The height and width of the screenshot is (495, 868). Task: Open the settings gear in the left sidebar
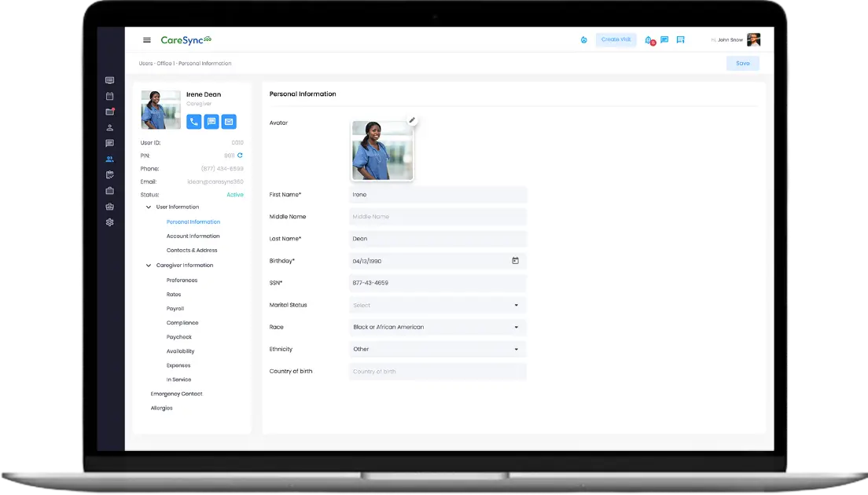110,222
